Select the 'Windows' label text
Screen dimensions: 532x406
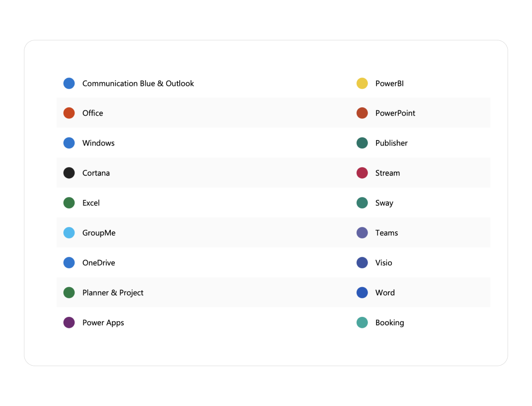point(98,143)
